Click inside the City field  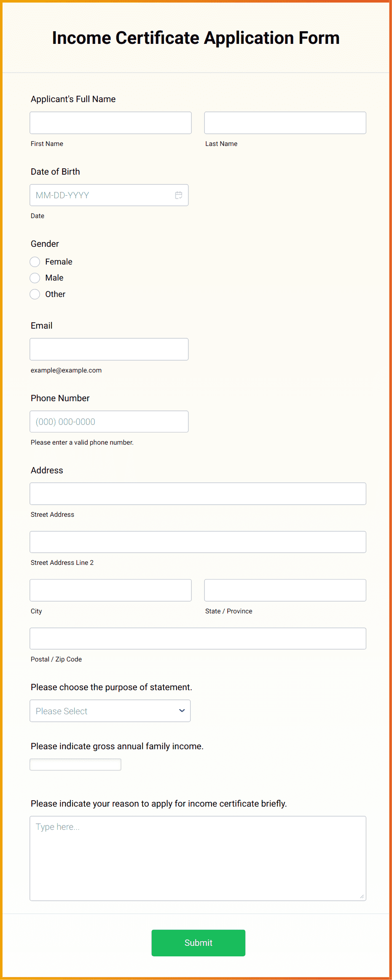click(110, 590)
